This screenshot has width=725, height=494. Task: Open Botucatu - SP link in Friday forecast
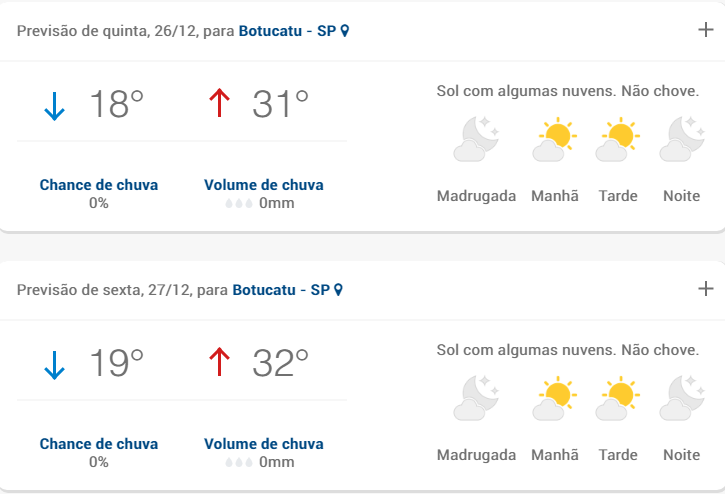point(281,290)
